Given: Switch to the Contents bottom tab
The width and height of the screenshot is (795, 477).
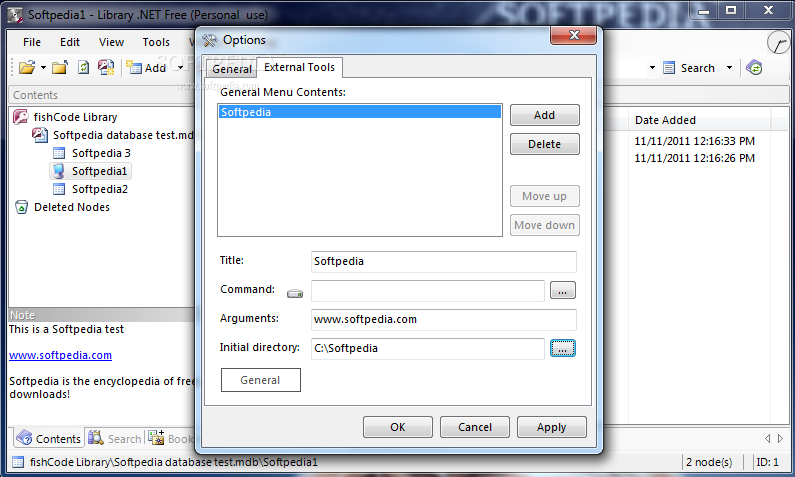Looking at the screenshot, I should click(48, 438).
